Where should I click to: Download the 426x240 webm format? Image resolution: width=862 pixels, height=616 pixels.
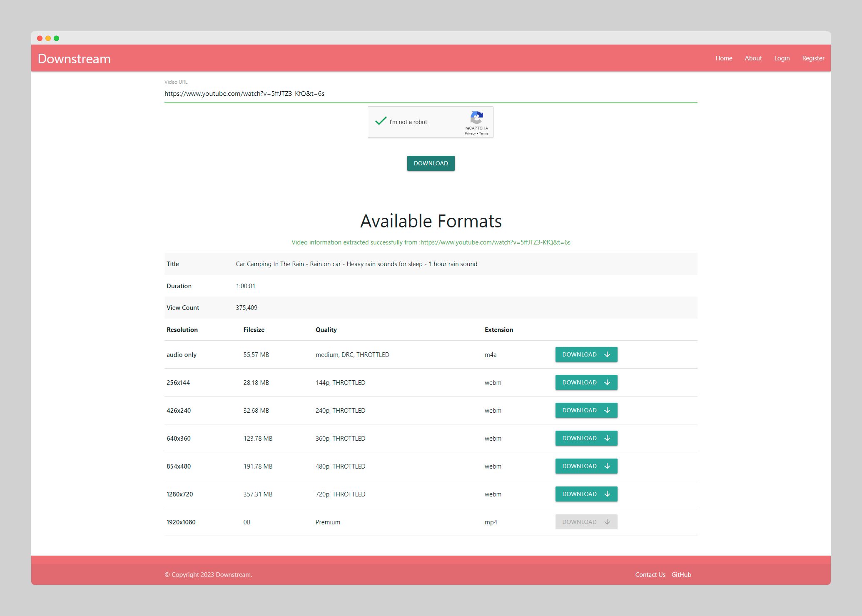pyautogui.click(x=586, y=410)
